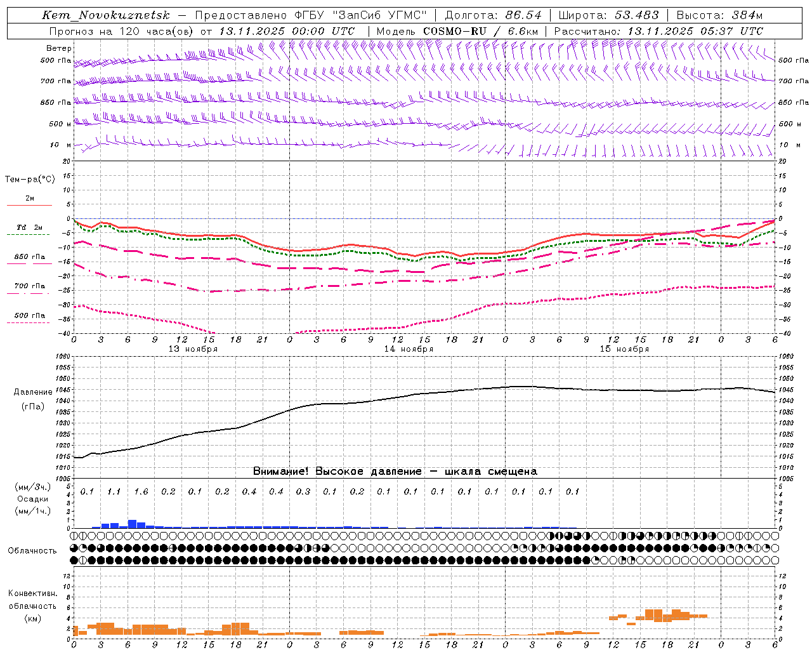Click the 'Облачность' cloud cover label

tap(32, 551)
